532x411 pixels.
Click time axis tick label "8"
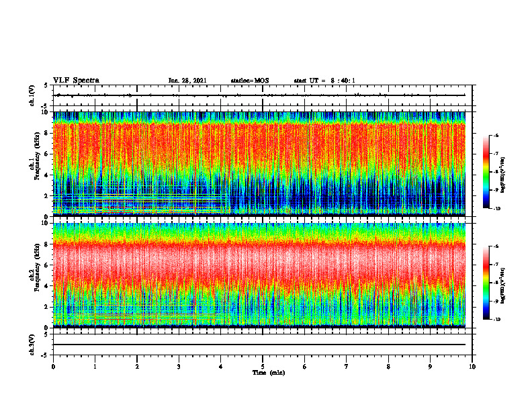388,367
